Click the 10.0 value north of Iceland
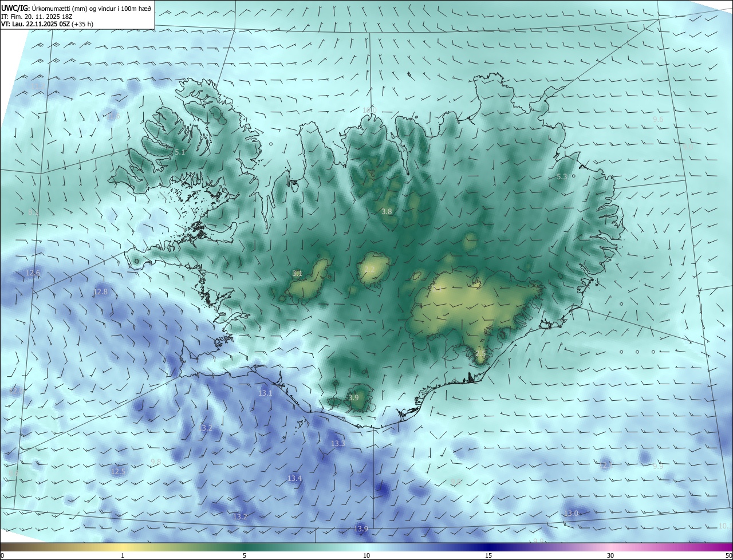733x560 pixels. 369,110
